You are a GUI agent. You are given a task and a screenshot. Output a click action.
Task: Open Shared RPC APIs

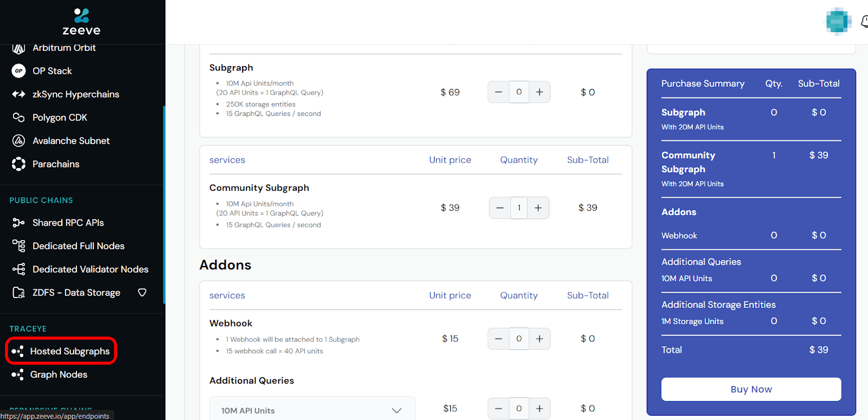pos(68,223)
